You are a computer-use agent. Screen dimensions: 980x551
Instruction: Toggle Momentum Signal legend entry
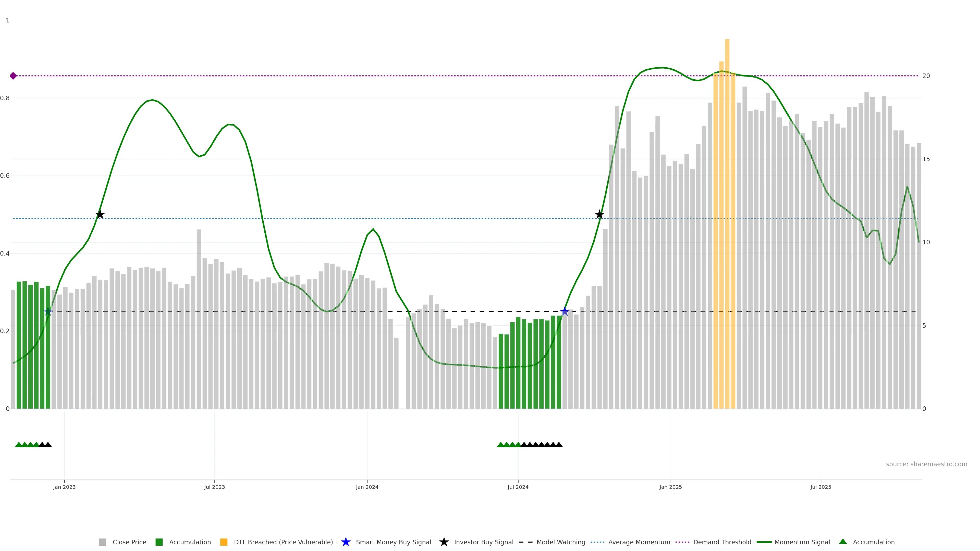point(802,542)
